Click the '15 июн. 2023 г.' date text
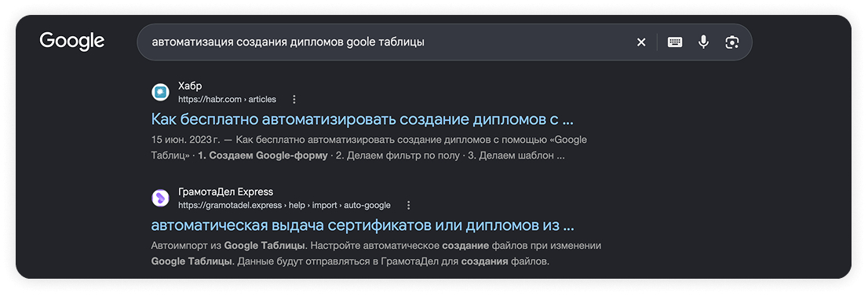 (185, 140)
